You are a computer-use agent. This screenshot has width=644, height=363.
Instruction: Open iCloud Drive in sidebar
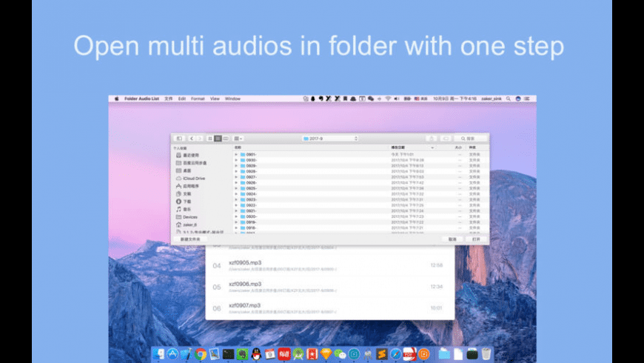pos(190,179)
